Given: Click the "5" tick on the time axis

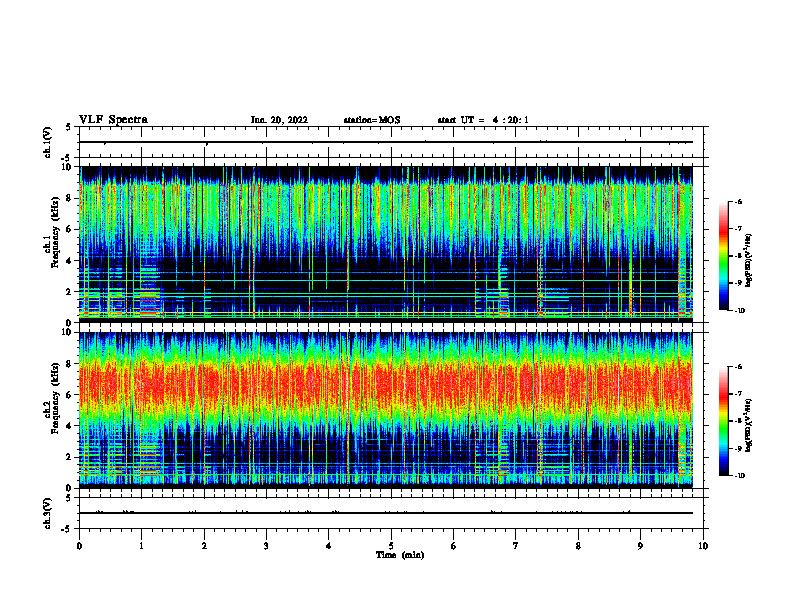Looking at the screenshot, I should click(x=391, y=546).
